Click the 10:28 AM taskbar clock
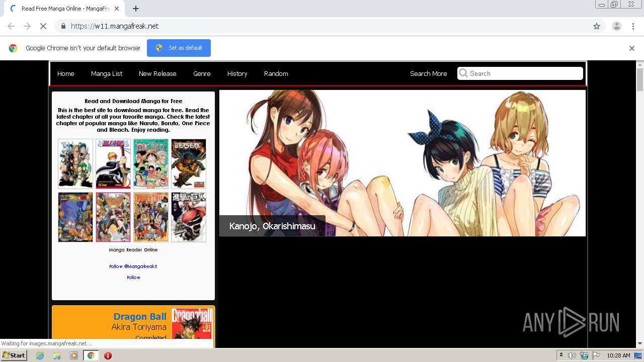This screenshot has width=644, height=362. [618, 355]
